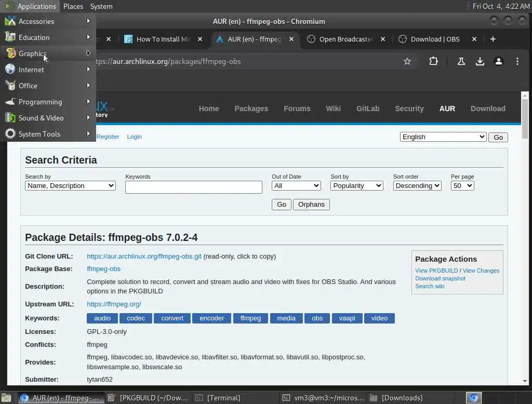Open the Education menu category
Screen dimensions: 532x404
[48, 37]
